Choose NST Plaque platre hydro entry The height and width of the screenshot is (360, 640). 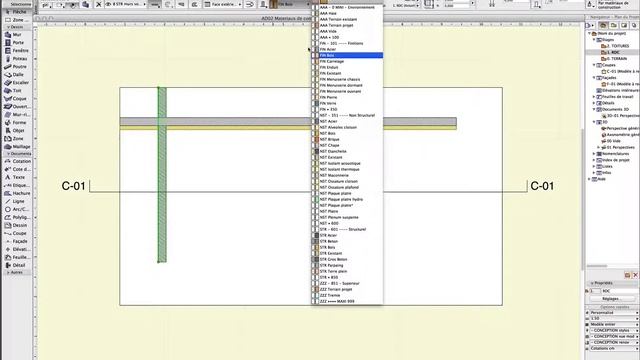(347, 199)
